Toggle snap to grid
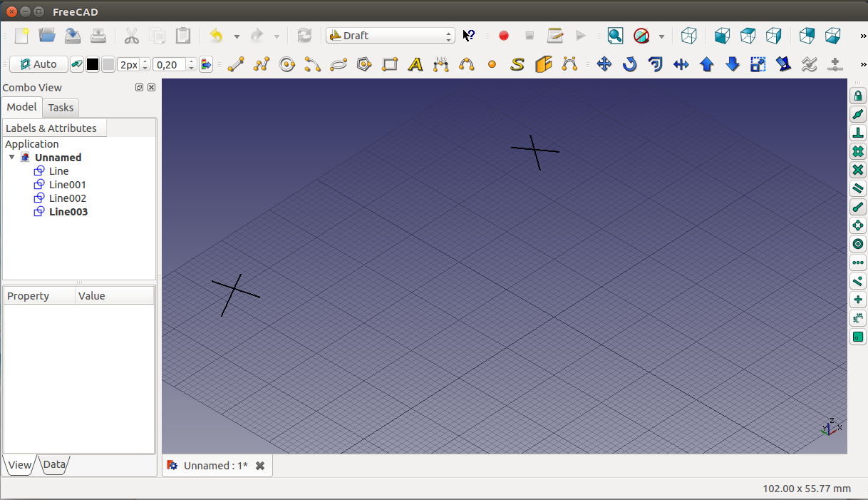Image resolution: width=868 pixels, height=500 pixels. pyautogui.click(x=858, y=151)
